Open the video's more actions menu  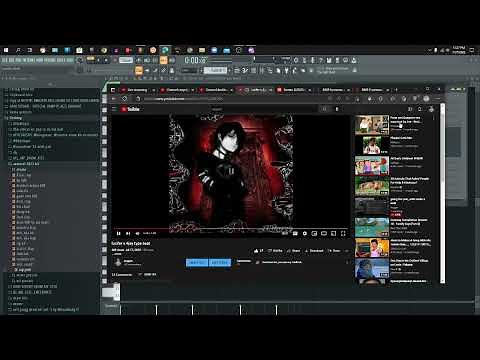(x=347, y=251)
